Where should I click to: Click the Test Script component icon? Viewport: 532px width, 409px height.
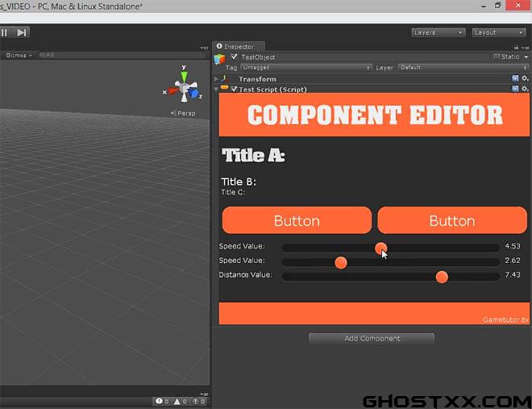pyautogui.click(x=224, y=88)
